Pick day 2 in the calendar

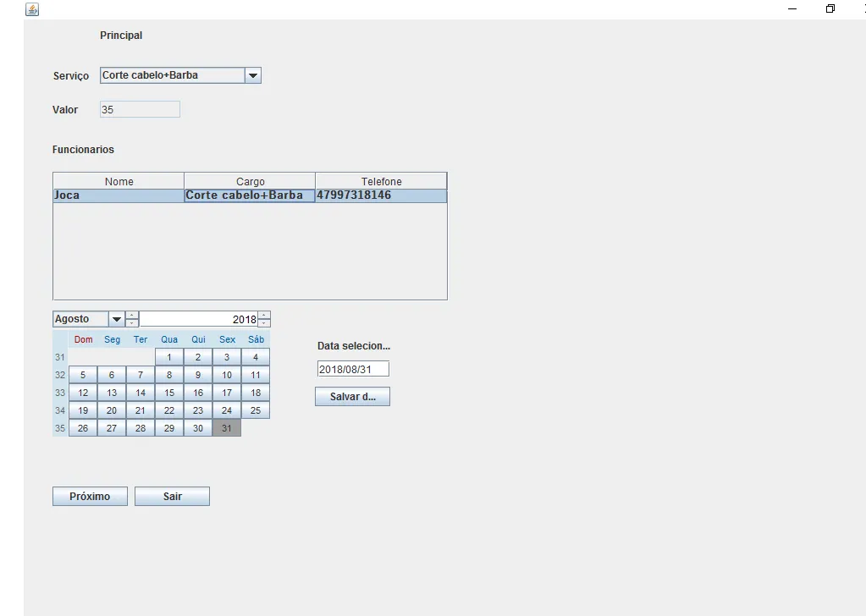[x=198, y=357]
